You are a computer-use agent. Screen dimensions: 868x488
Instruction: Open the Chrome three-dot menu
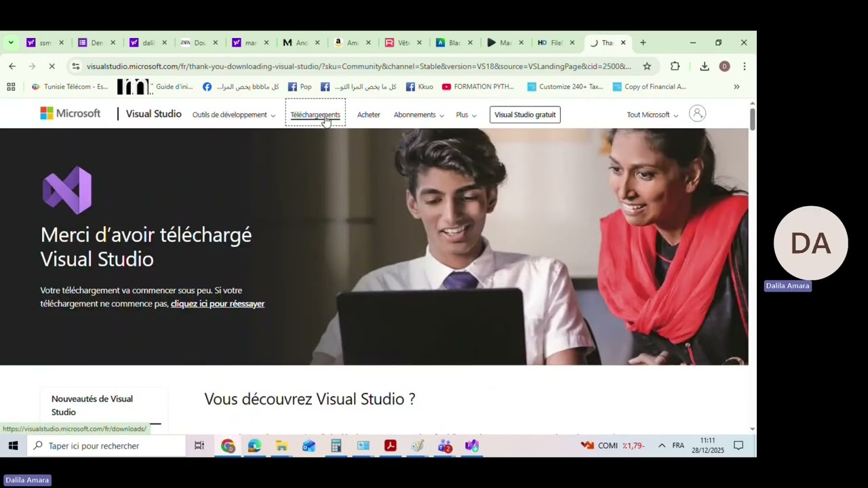[745, 66]
